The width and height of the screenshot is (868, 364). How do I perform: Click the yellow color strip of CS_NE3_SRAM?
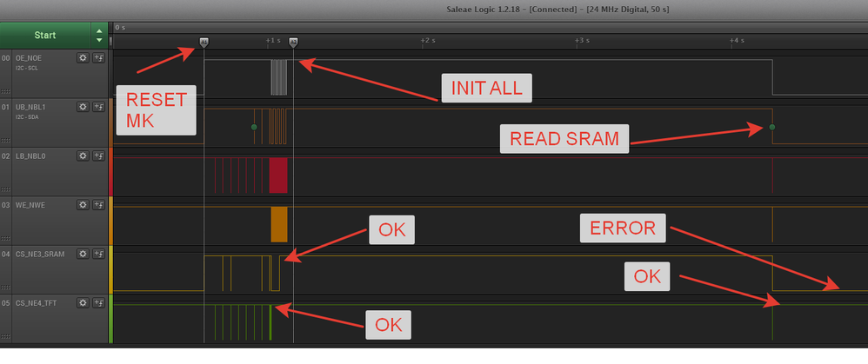110,269
